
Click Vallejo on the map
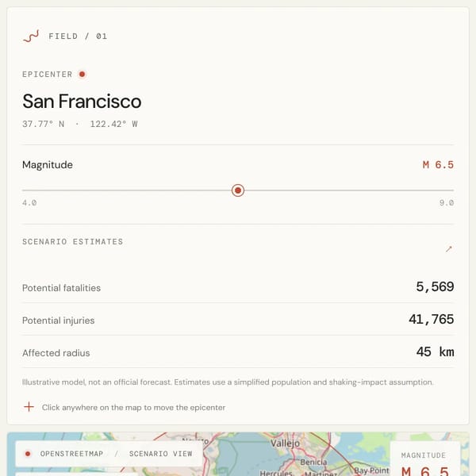[x=285, y=443]
